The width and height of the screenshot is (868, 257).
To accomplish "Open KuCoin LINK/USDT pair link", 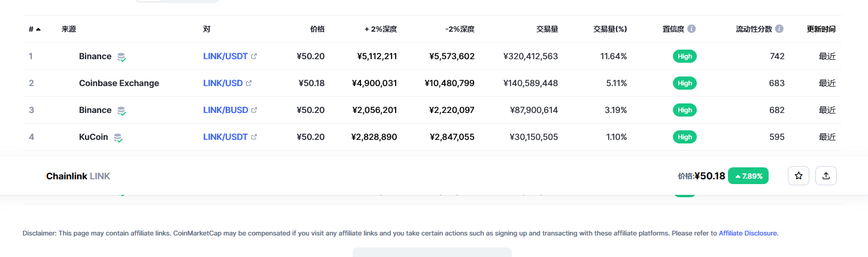I will point(225,137).
